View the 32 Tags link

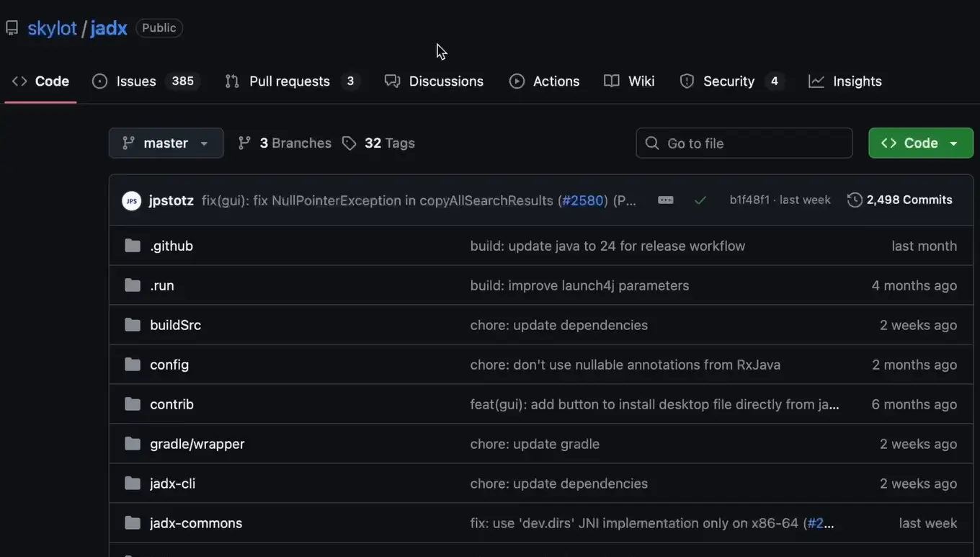tap(378, 143)
